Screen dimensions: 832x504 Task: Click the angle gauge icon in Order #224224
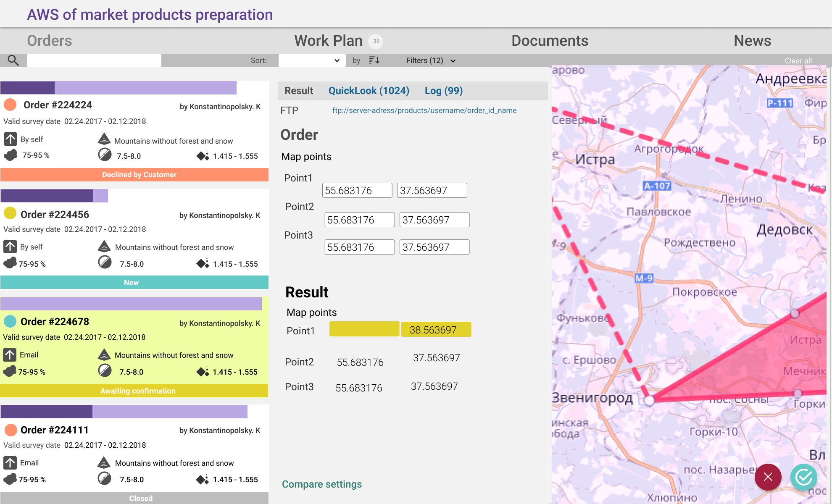tap(105, 155)
